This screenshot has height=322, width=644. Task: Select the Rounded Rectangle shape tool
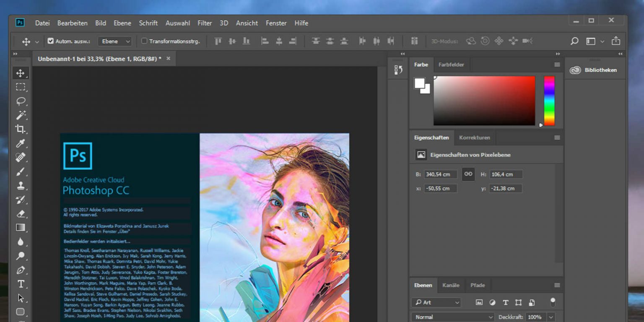(20, 312)
